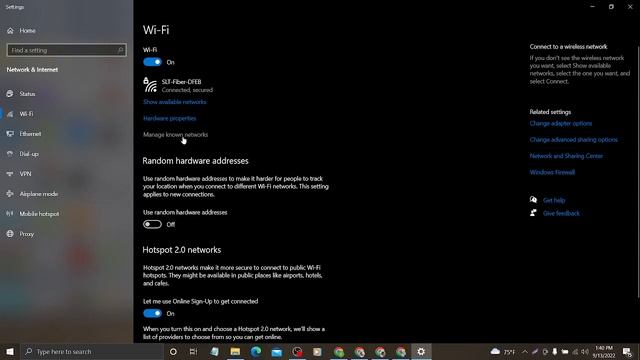This screenshot has height=360, width=640.
Task: Open the Proxy globe icon
Action: point(10,234)
